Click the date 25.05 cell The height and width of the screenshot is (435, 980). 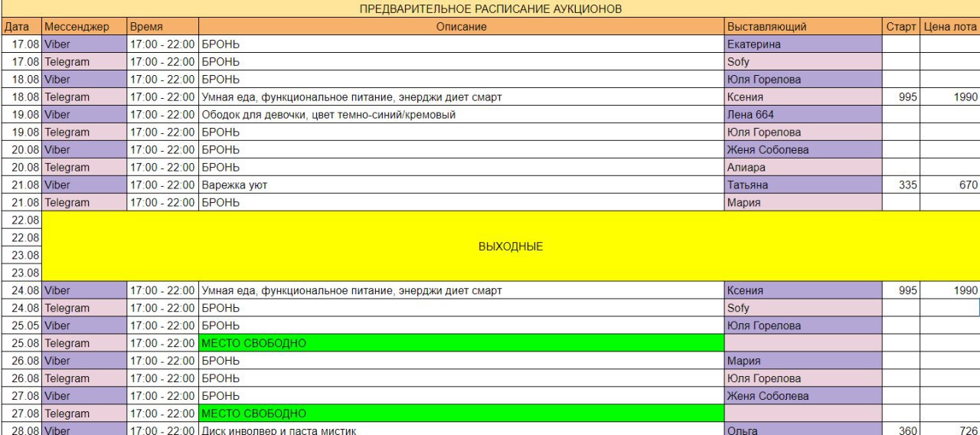[21, 326]
